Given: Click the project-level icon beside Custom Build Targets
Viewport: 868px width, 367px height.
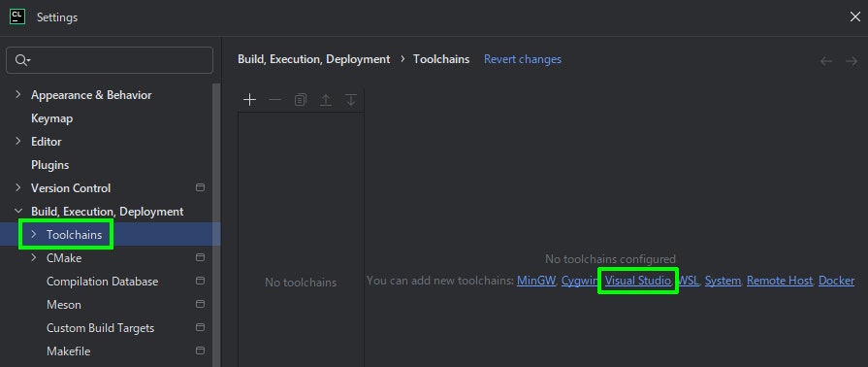Looking at the screenshot, I should tap(201, 327).
